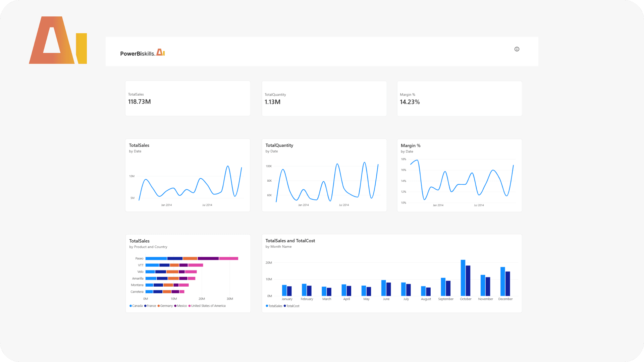Click the 'by Product and Country' subtitle
The height and width of the screenshot is (362, 644).
pos(148,247)
